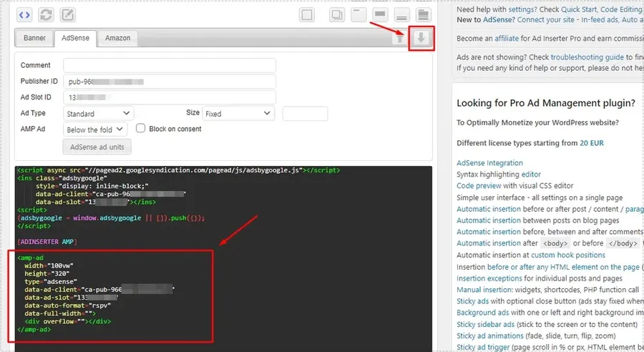Click the empty size field beside Fixed
This screenshot has height=352, width=644.
pos(305,113)
